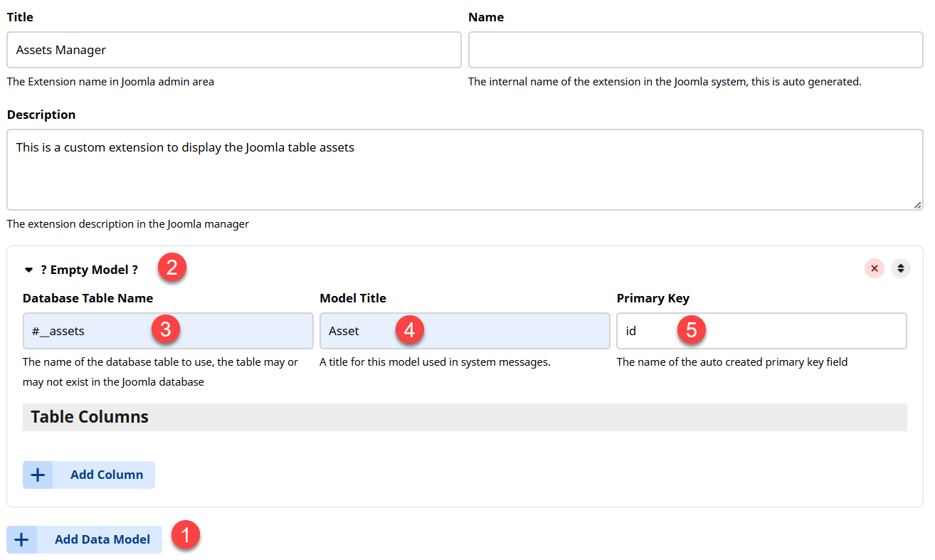This screenshot has height=560, width=935.
Task: Click the up-down reorder handle of the model
Action: (x=900, y=268)
